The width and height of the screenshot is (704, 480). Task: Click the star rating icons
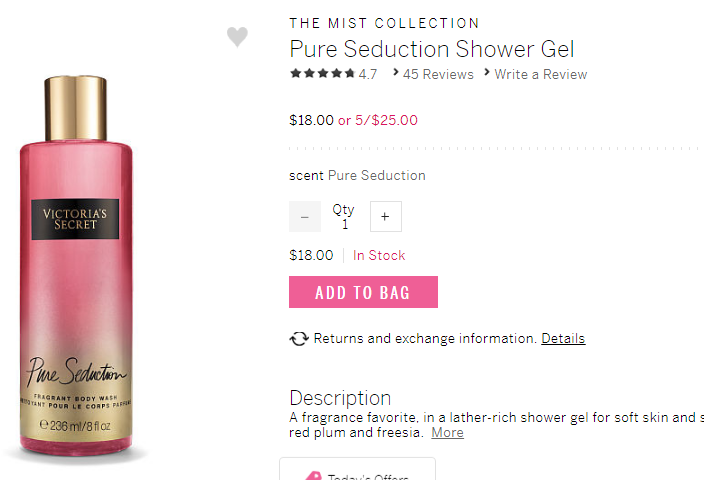[x=322, y=74]
